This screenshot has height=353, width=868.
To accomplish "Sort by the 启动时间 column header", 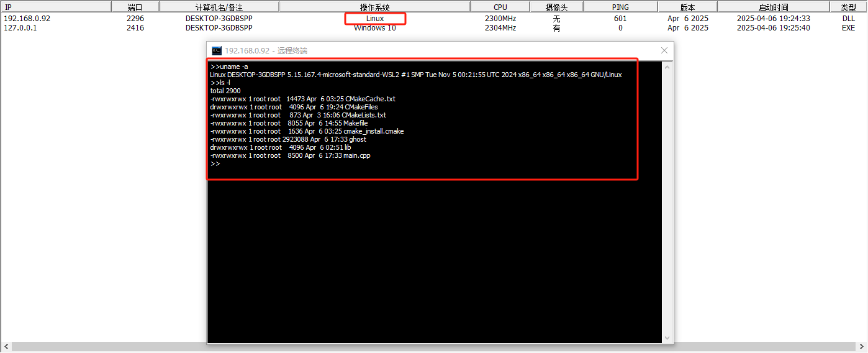I will [x=773, y=7].
